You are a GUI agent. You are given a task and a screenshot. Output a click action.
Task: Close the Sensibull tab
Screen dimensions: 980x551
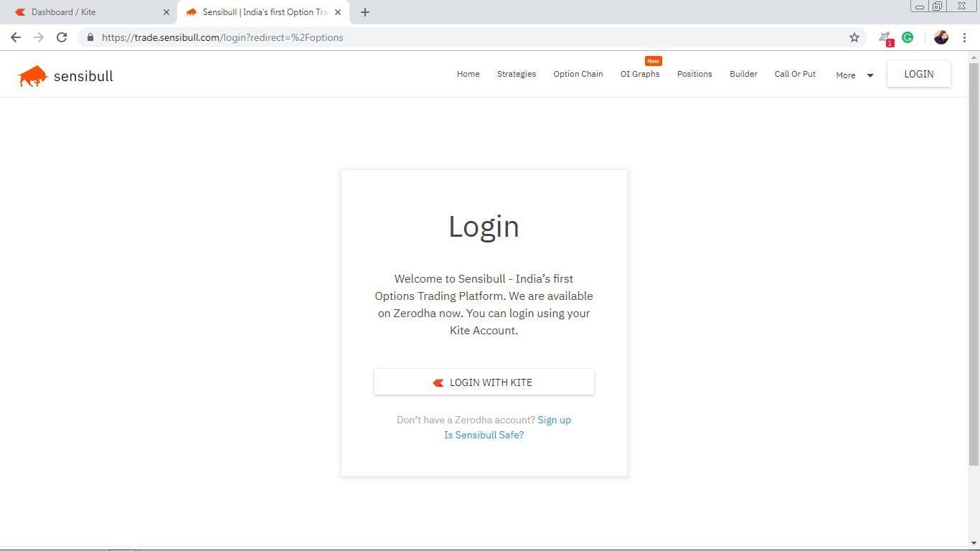338,12
